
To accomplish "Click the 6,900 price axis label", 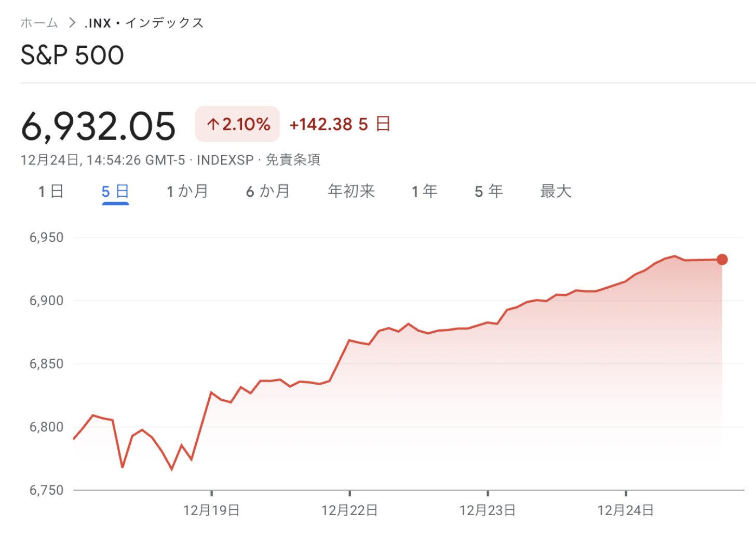I will [46, 301].
